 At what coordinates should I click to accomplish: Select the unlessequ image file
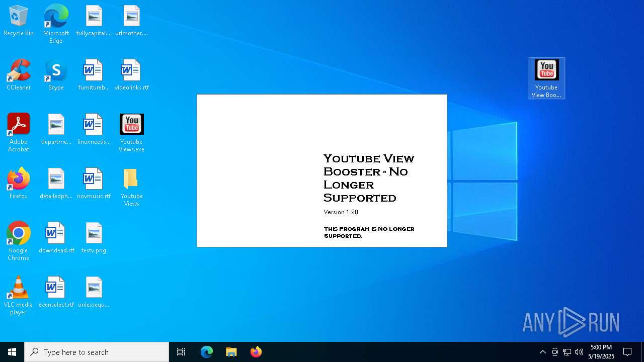(94, 293)
